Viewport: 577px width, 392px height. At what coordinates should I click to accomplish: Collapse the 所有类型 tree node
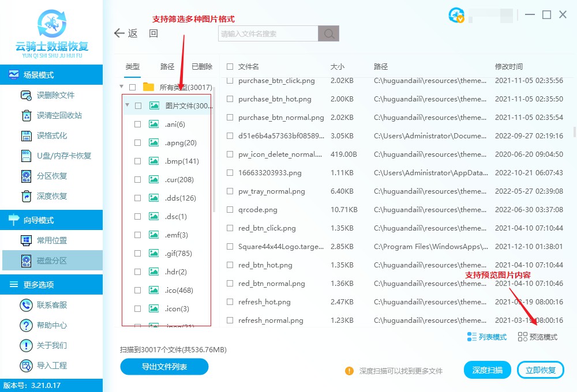click(x=121, y=87)
